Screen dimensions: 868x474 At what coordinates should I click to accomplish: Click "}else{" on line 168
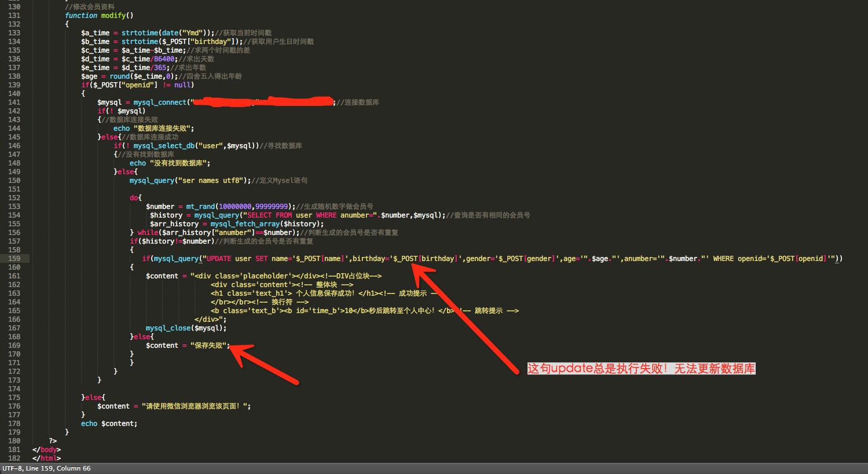pos(142,337)
